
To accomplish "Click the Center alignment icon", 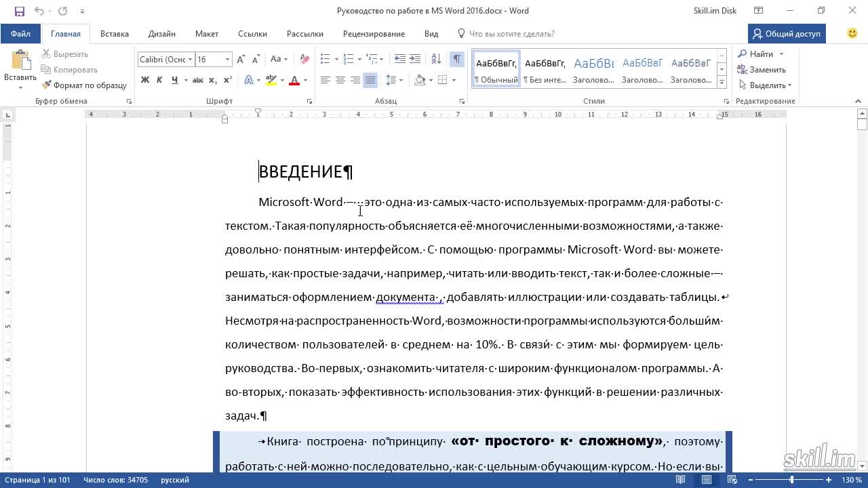I will pyautogui.click(x=340, y=80).
